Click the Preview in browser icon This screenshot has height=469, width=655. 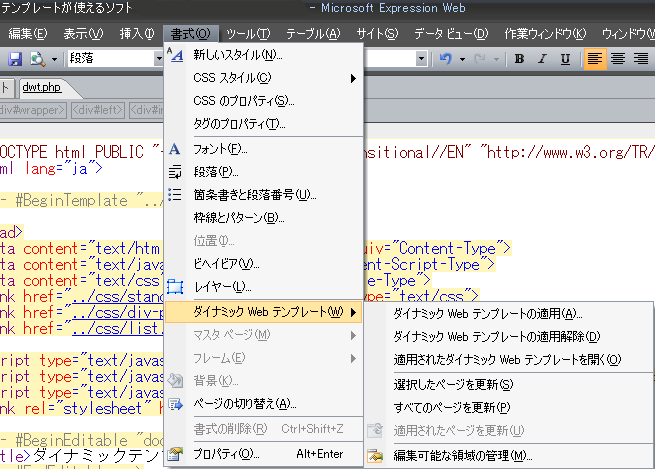tap(38, 59)
